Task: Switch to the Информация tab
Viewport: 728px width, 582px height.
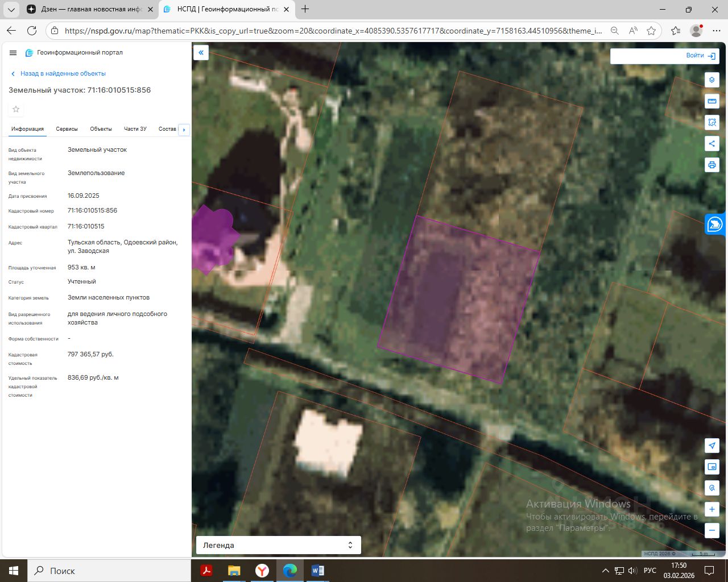Action: [x=27, y=129]
